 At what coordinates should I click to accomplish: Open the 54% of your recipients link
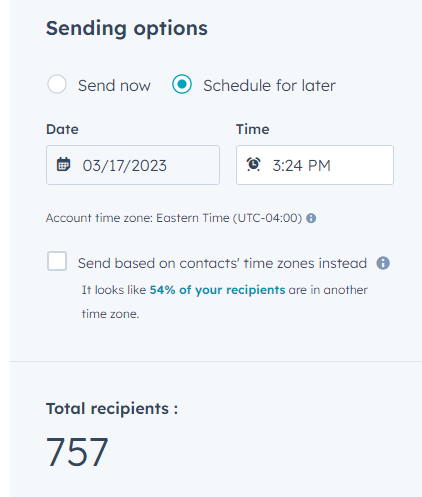point(217,290)
